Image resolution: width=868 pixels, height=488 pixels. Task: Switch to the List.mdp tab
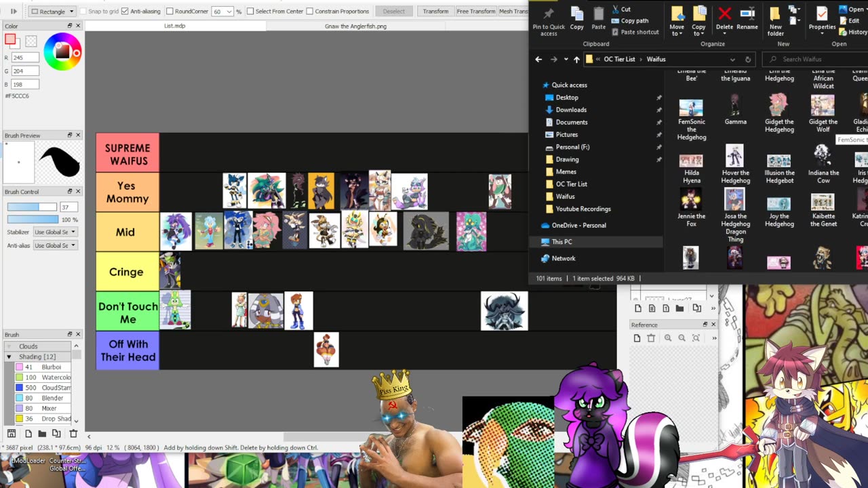[175, 26]
